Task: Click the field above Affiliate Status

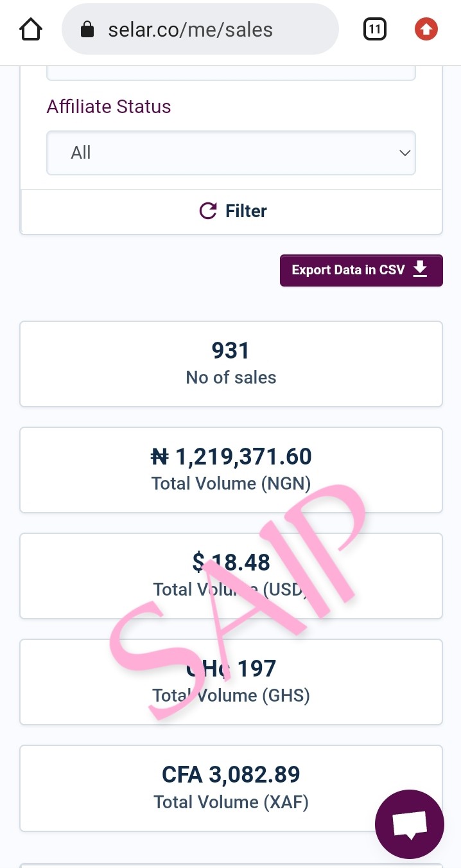Action: point(231,73)
